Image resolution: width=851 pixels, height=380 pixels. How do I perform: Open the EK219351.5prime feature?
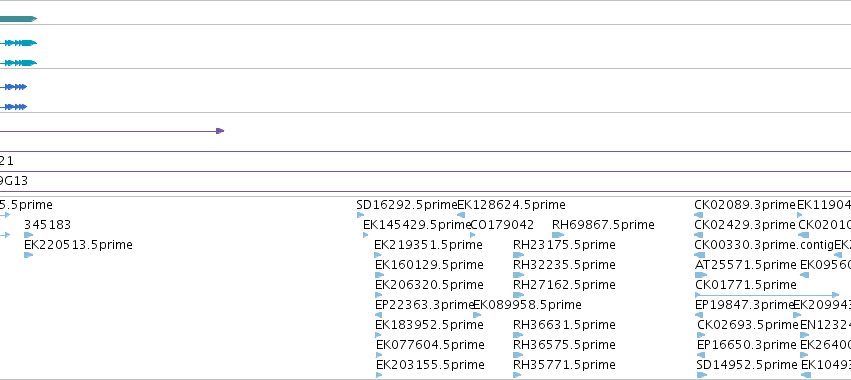[x=428, y=245]
